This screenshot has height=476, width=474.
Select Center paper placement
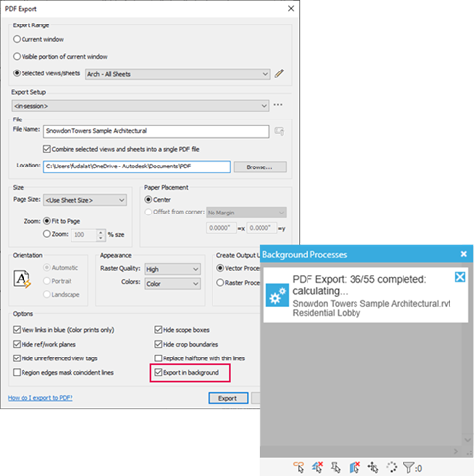[x=148, y=199]
